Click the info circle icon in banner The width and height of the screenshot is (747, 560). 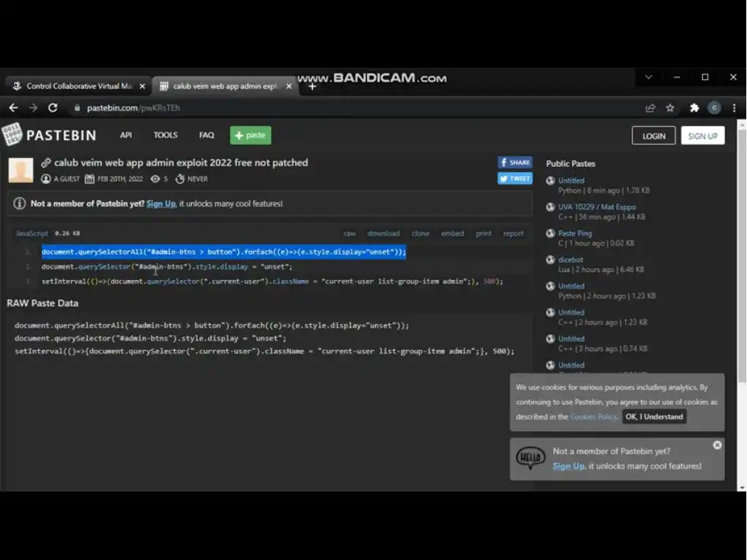pos(20,203)
